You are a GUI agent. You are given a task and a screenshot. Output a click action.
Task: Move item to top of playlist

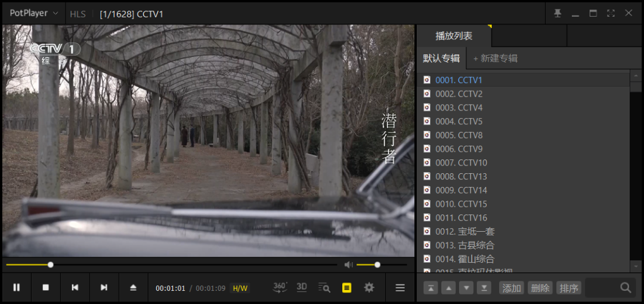tap(431, 288)
